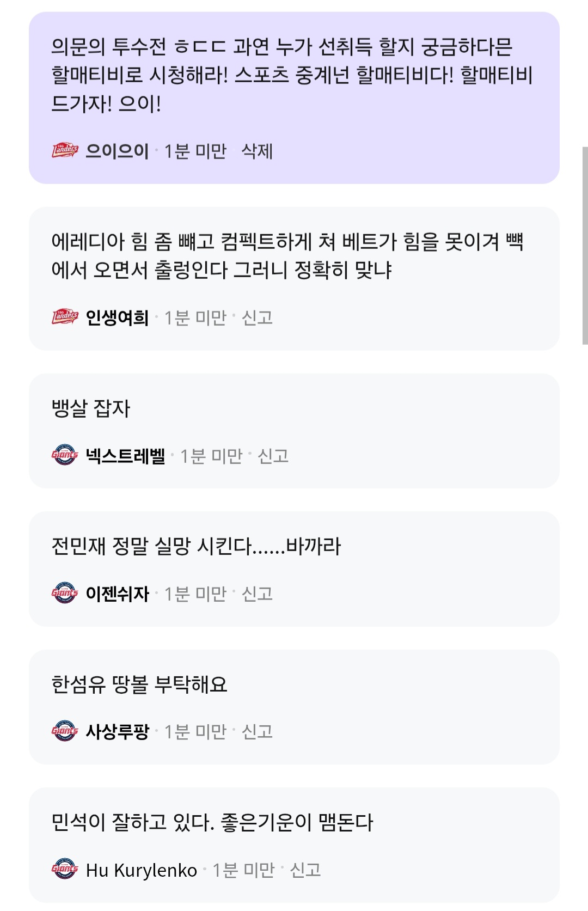Screen dimensions: 588x911
Task: Report the comment by 인생여희
Action: click(257, 317)
